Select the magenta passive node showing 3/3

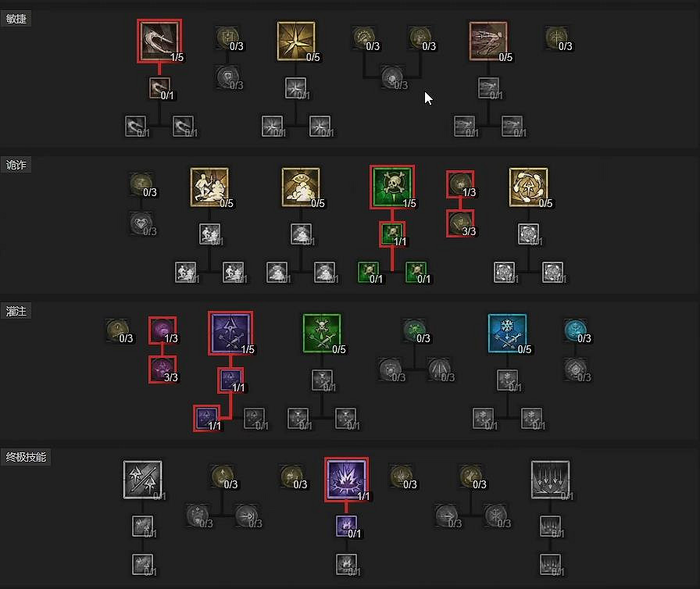162,369
